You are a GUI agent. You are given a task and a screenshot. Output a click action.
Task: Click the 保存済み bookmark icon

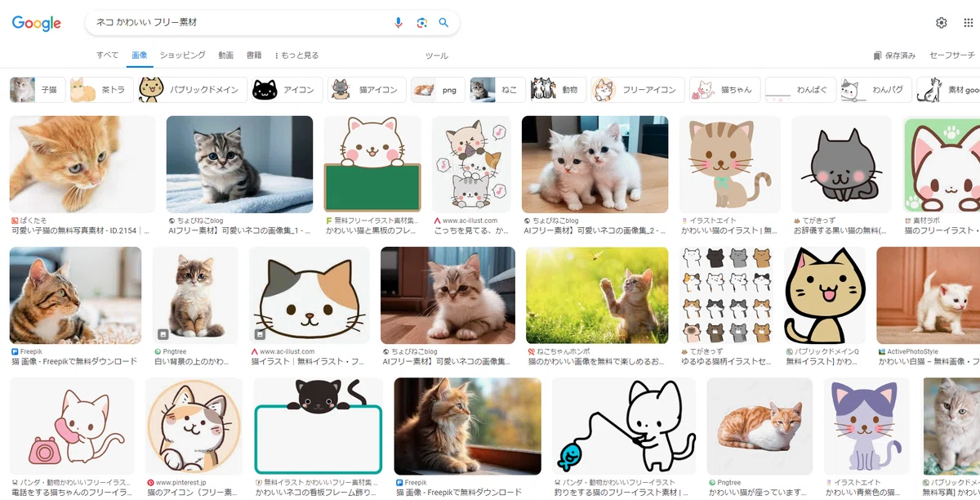[x=877, y=56]
